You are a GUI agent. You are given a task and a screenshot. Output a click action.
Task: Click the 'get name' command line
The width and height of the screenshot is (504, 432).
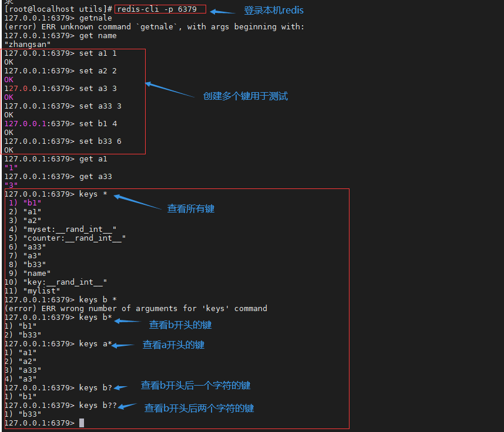click(61, 36)
